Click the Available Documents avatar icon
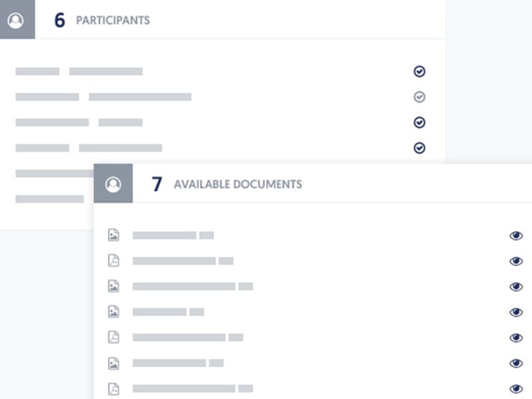This screenshot has width=532, height=399. click(x=113, y=184)
